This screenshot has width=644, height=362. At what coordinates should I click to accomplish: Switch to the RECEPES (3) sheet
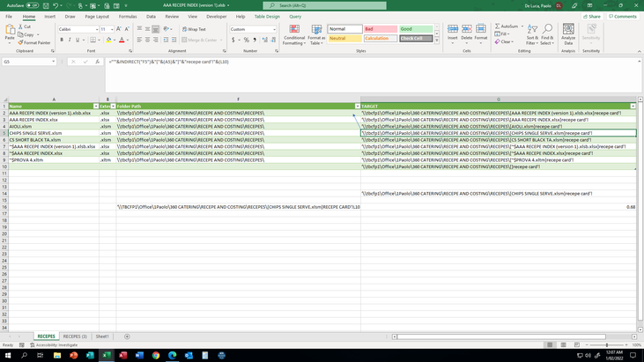[x=75, y=336]
